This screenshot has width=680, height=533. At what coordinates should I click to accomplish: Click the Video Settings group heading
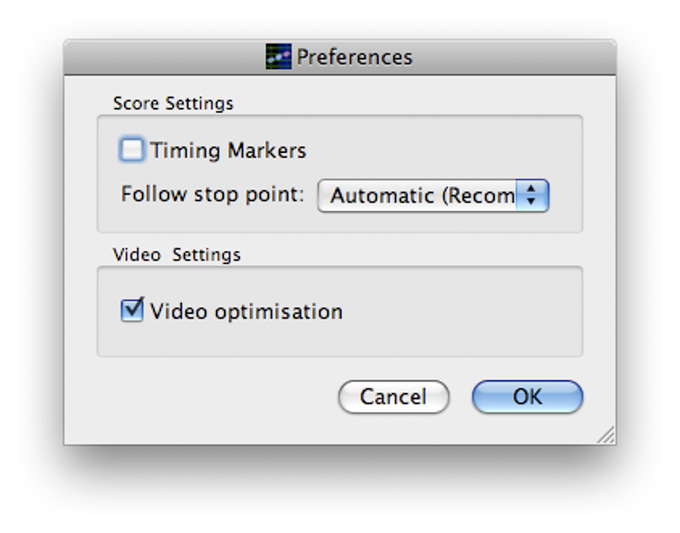tap(177, 255)
